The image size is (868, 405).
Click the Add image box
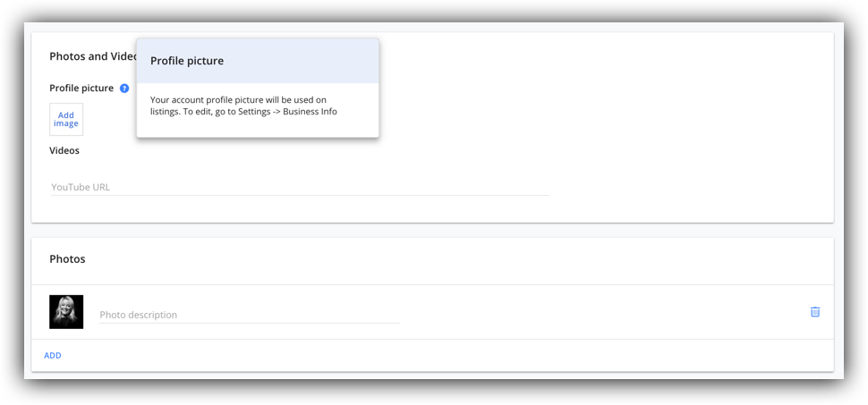coord(66,120)
